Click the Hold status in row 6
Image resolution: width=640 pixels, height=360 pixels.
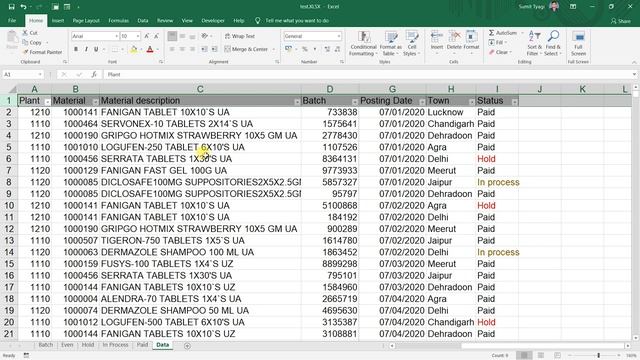(486, 159)
